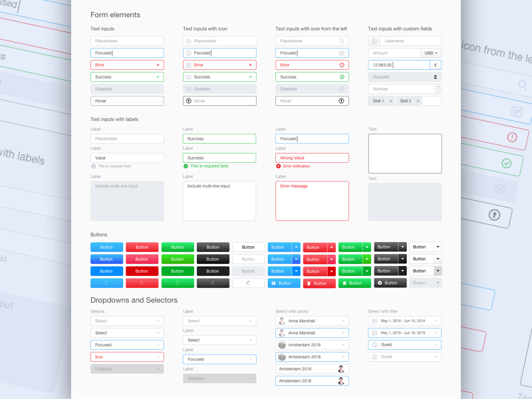532x399 pixels.
Task: Click the green loading spinner button
Action: click(x=178, y=283)
